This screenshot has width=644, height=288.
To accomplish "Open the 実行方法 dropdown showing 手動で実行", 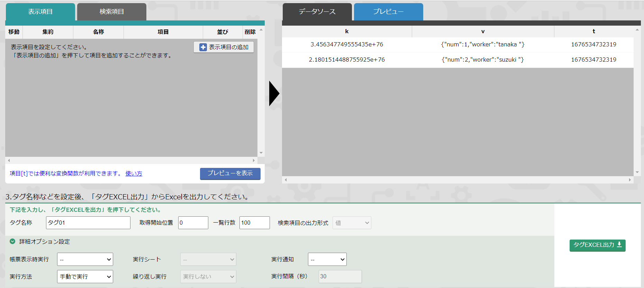I will [x=85, y=277].
